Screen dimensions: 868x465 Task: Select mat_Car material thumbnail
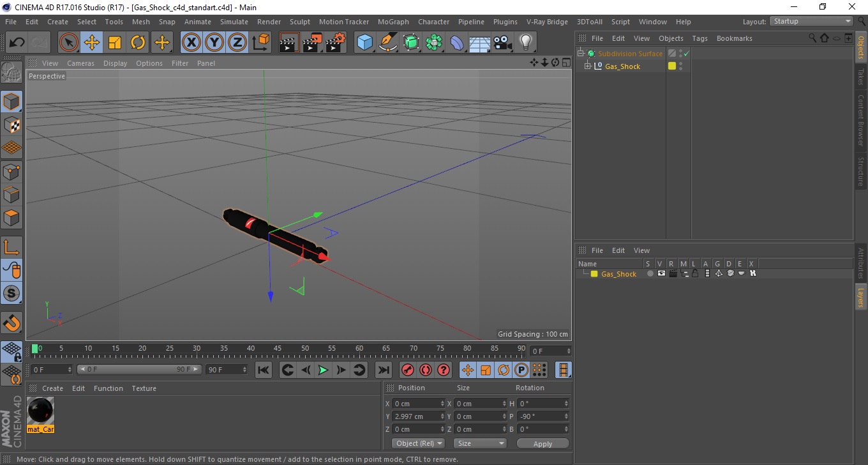click(x=41, y=410)
